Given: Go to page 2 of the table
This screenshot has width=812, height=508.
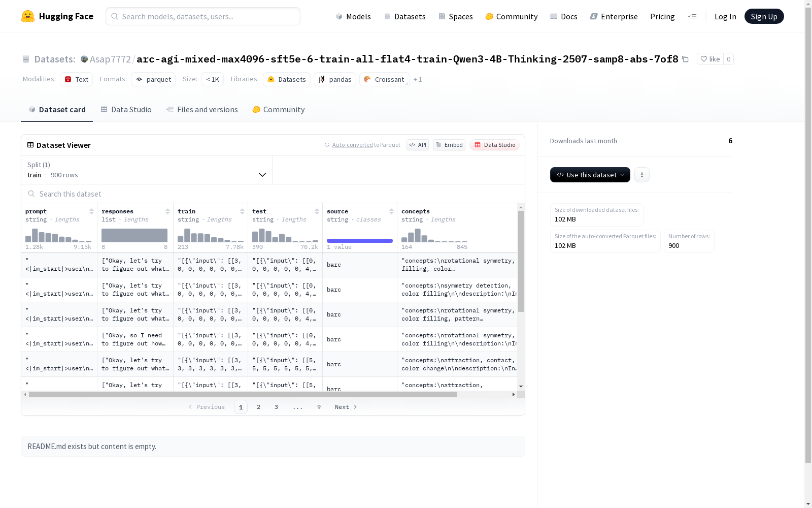Looking at the screenshot, I should (x=258, y=407).
